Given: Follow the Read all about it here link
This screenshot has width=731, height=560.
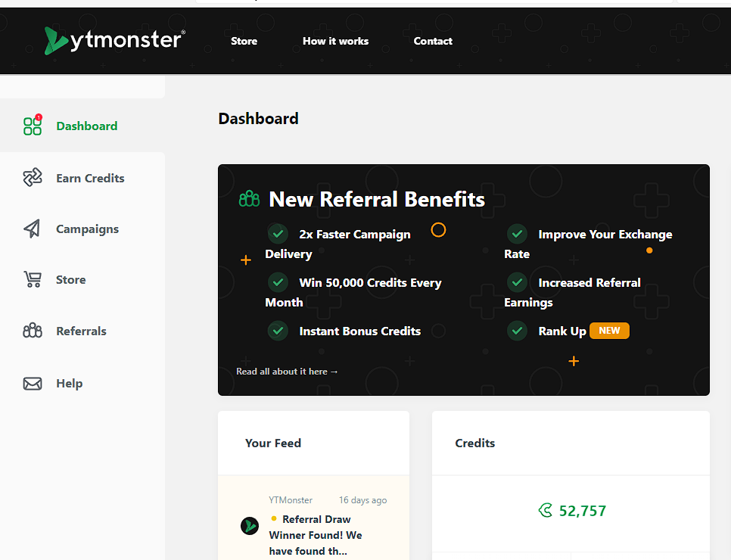Looking at the screenshot, I should (x=287, y=371).
